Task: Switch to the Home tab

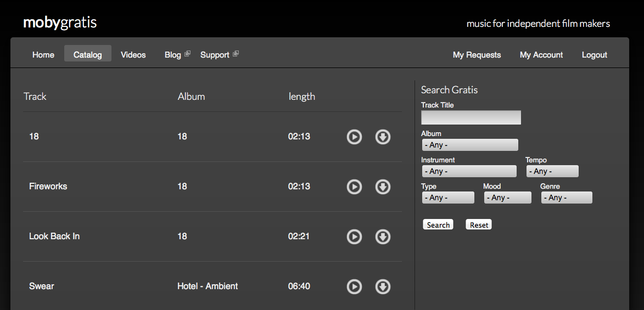Action: (x=43, y=55)
